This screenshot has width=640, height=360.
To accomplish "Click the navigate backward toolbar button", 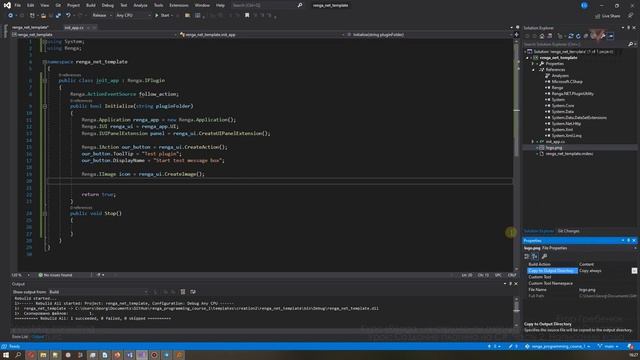I will click(x=11, y=16).
